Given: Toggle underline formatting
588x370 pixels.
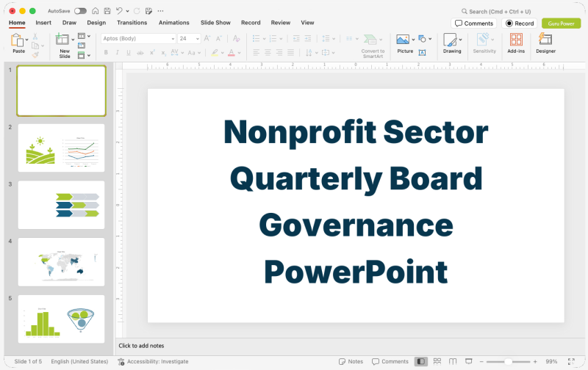Looking at the screenshot, I should click(129, 53).
